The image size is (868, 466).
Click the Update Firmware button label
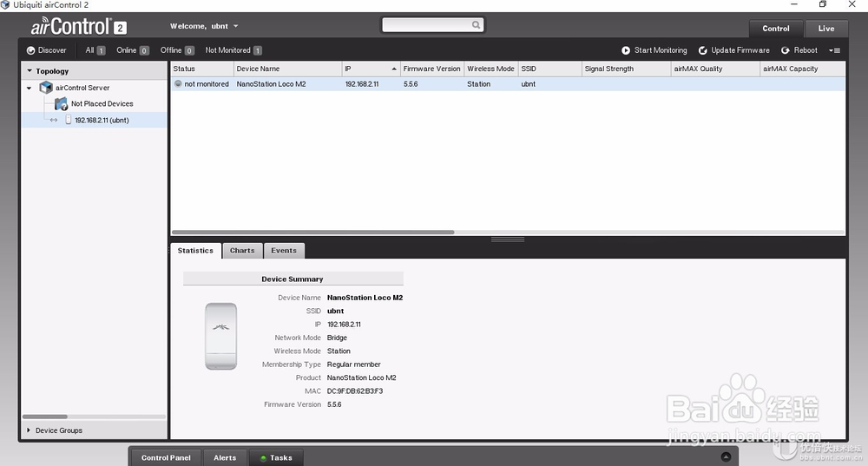point(740,50)
